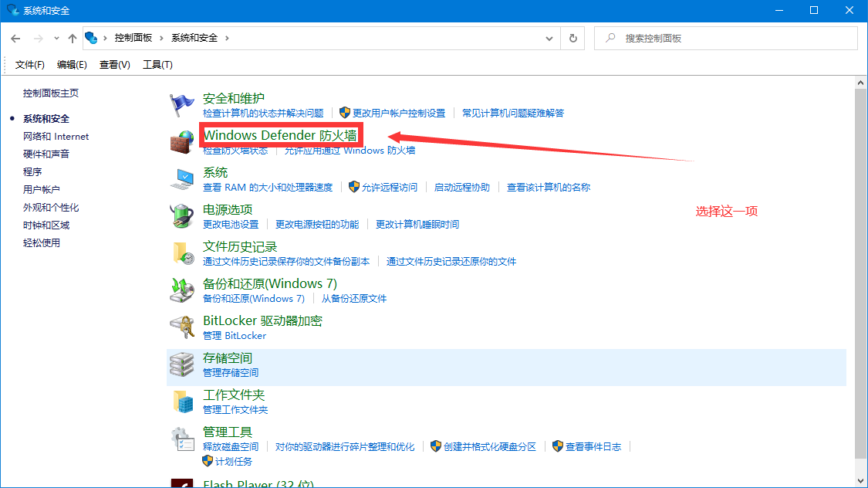Click 常见计算机问题疑难解答 link
The image size is (868, 488).
click(513, 113)
